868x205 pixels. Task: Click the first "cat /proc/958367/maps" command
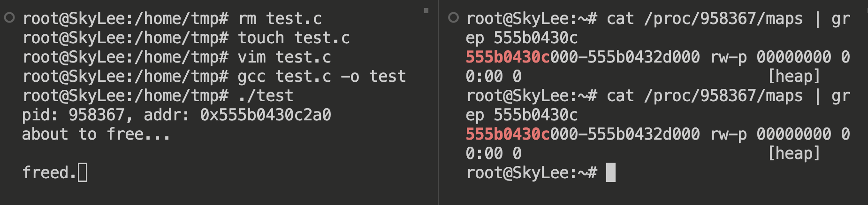click(x=705, y=19)
